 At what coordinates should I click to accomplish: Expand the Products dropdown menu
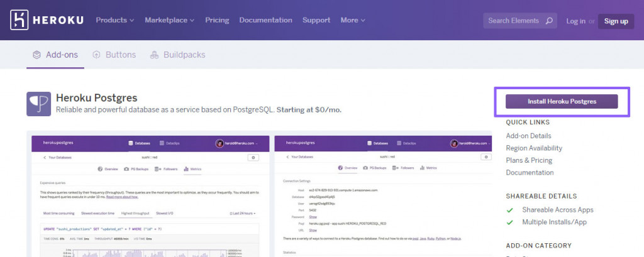115,20
